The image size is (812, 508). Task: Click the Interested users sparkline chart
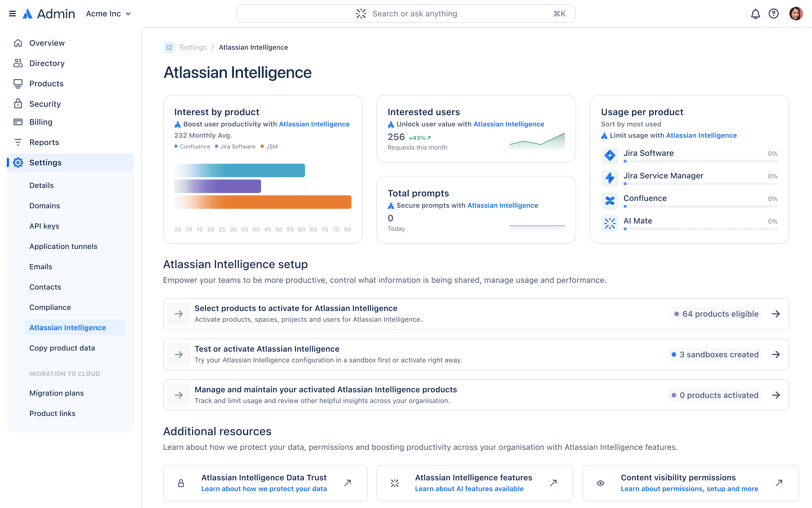(537, 141)
